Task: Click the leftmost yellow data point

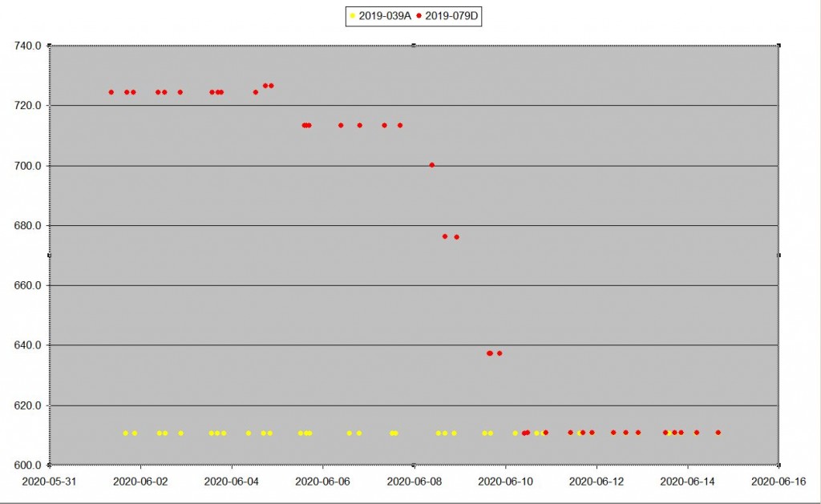Action: (126, 433)
